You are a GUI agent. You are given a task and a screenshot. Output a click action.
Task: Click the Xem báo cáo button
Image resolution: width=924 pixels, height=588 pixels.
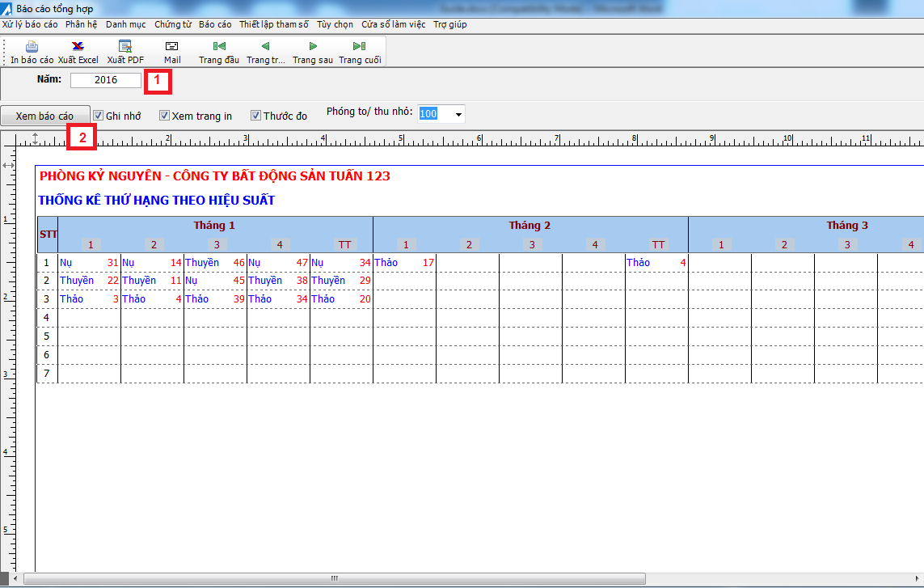tap(44, 116)
